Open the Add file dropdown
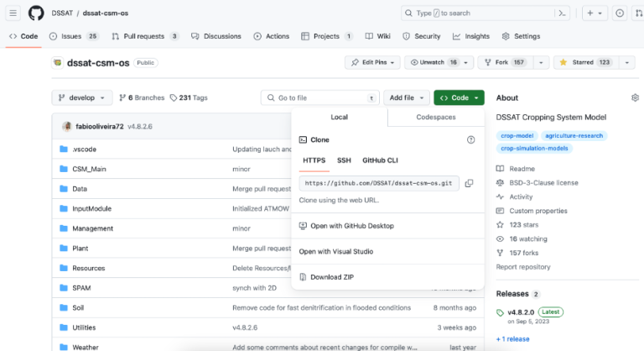This screenshot has width=644, height=351. pyautogui.click(x=406, y=98)
